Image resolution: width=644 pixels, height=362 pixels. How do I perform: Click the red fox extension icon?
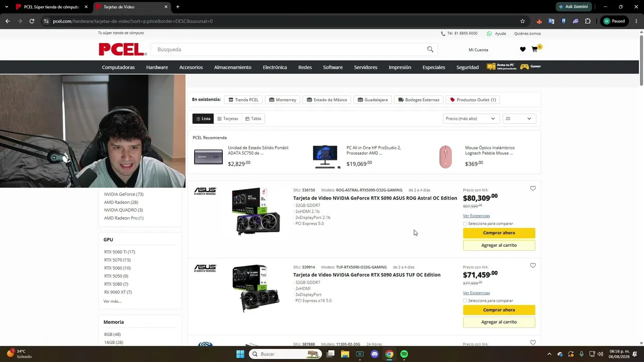[539, 21]
